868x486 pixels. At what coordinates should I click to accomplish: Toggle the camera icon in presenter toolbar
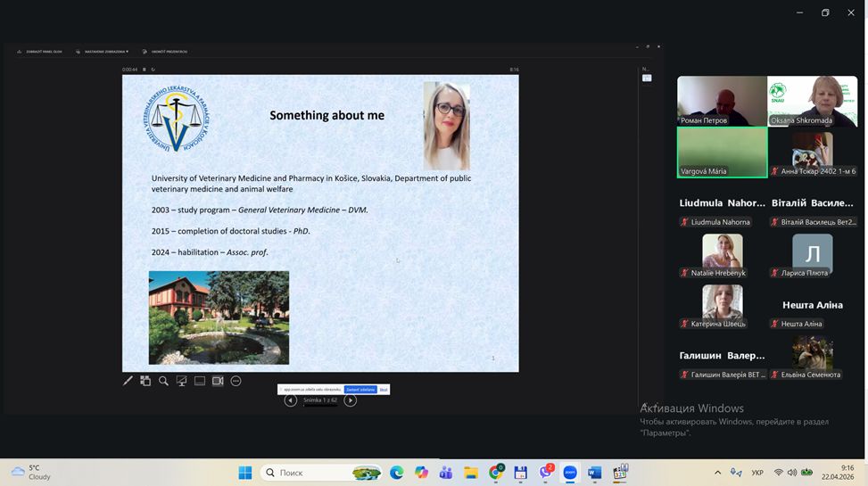218,381
